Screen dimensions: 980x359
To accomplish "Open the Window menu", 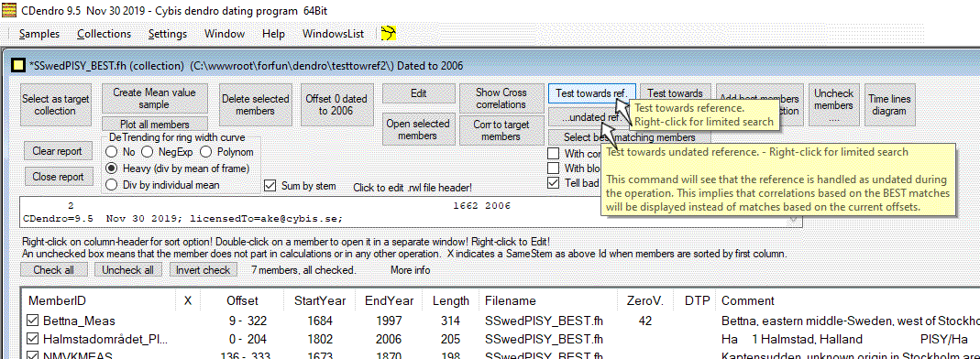I will 225,34.
